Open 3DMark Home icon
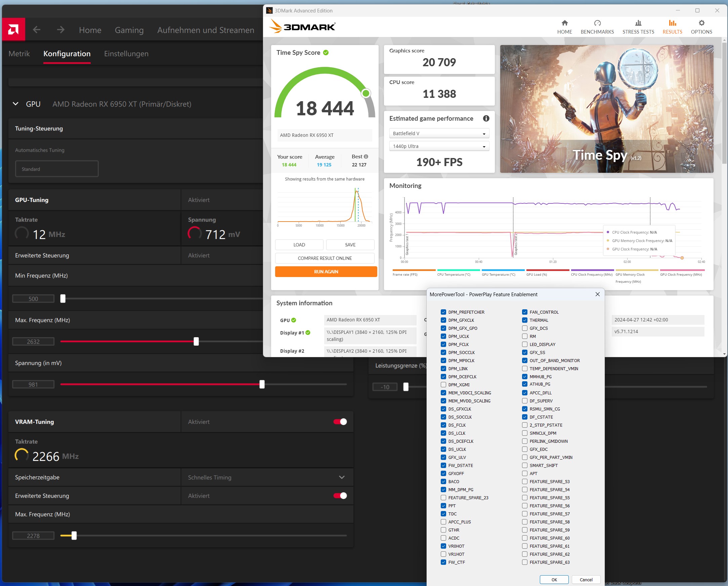This screenshot has width=728, height=586. point(564,23)
